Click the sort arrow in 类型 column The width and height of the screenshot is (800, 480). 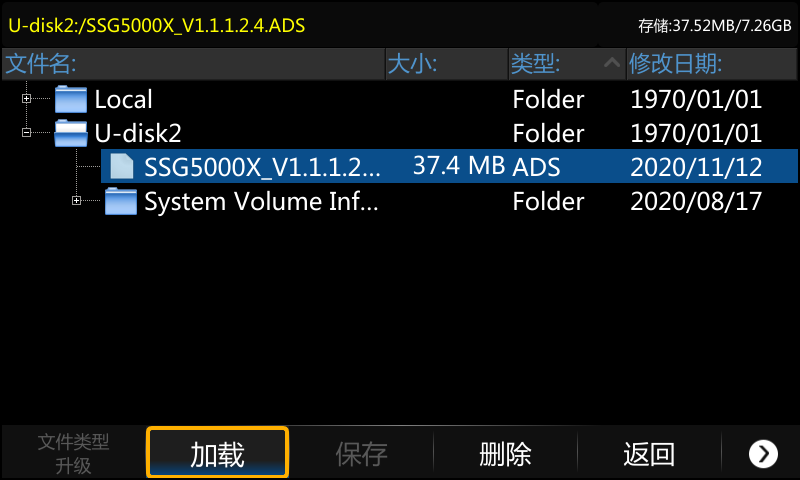tap(612, 63)
